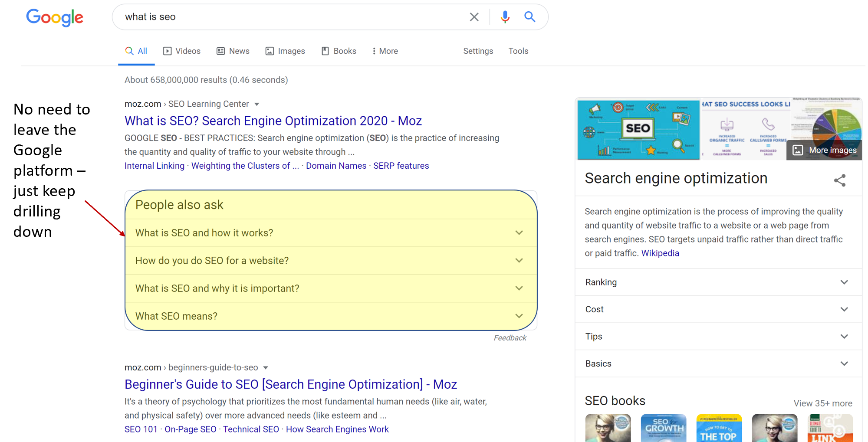The image size is (868, 442).
Task: Start voice search with the microphone icon
Action: tap(505, 17)
